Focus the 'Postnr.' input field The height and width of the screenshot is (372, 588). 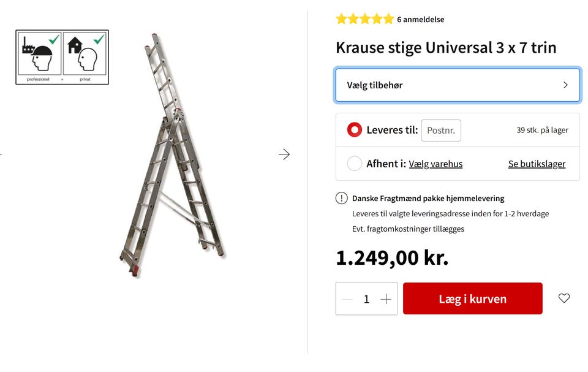pyautogui.click(x=441, y=131)
